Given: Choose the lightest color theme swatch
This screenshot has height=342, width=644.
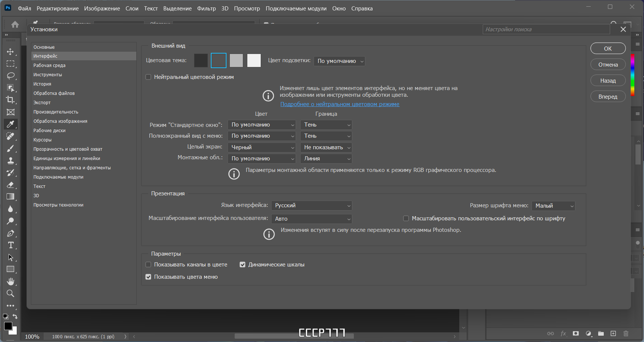Looking at the screenshot, I should point(254,60).
